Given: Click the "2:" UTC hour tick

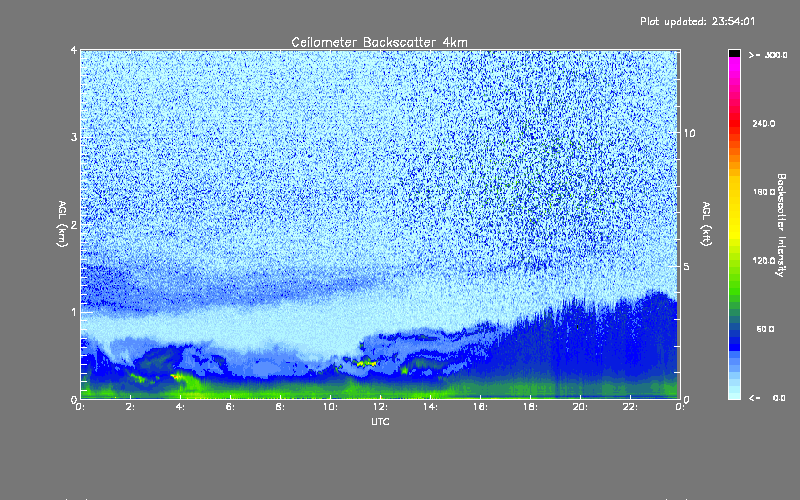Looking at the screenshot, I should click(131, 407).
